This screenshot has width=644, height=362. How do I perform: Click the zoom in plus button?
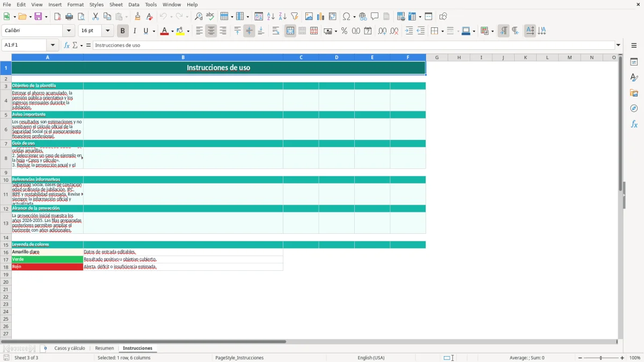[x=623, y=358]
